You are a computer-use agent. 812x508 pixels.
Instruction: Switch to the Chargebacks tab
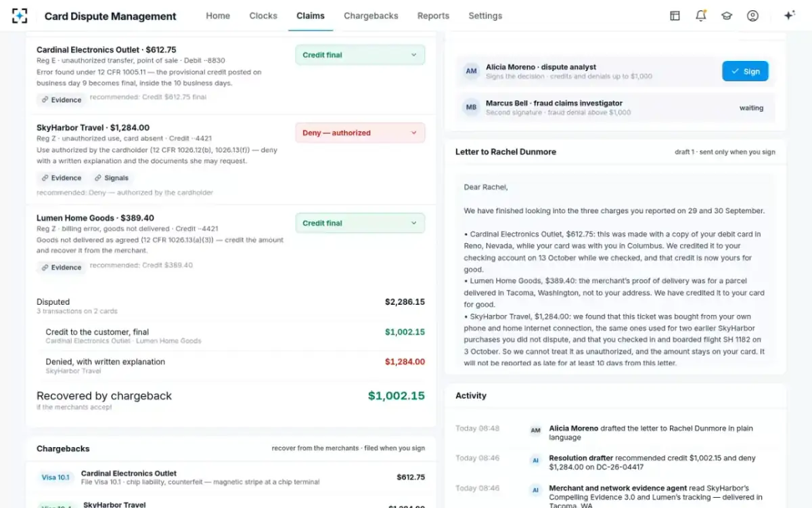pos(371,16)
